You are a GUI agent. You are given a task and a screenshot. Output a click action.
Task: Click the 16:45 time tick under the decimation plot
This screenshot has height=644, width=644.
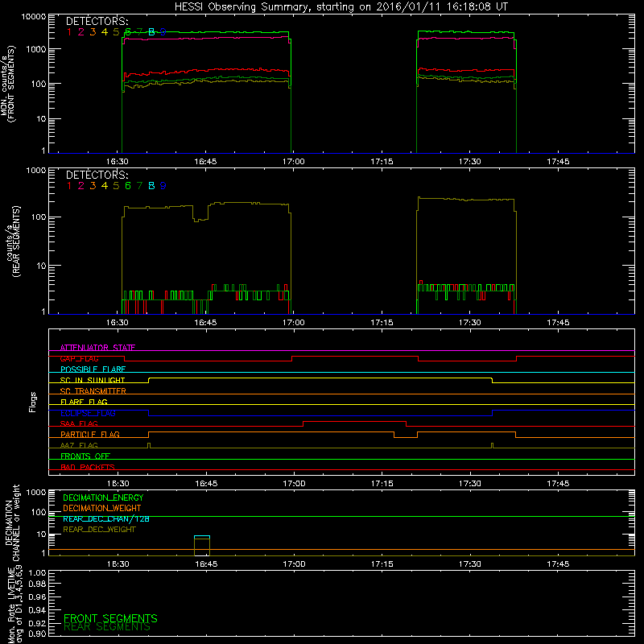(x=206, y=564)
